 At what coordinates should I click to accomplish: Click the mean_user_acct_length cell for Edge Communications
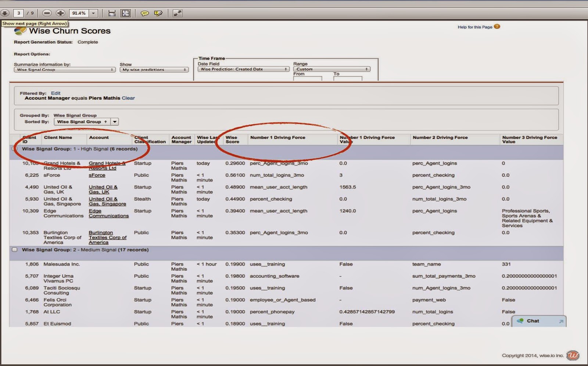tap(279, 211)
